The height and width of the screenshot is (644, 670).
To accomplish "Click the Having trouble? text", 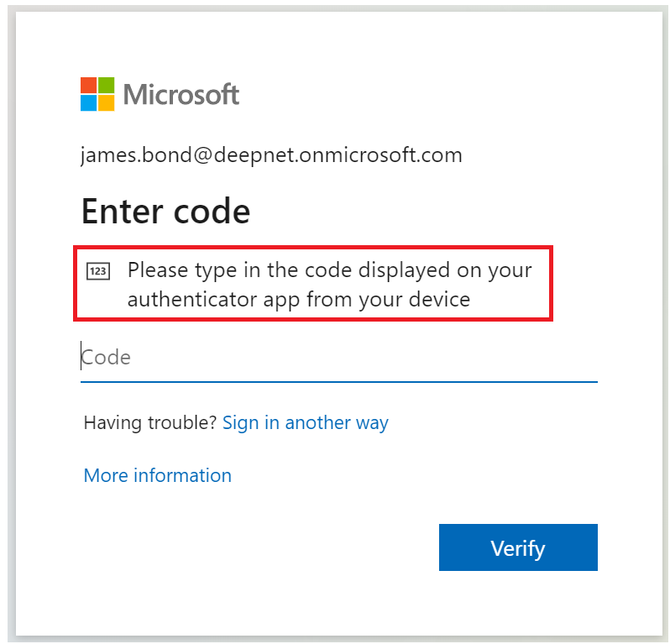I will [150, 422].
